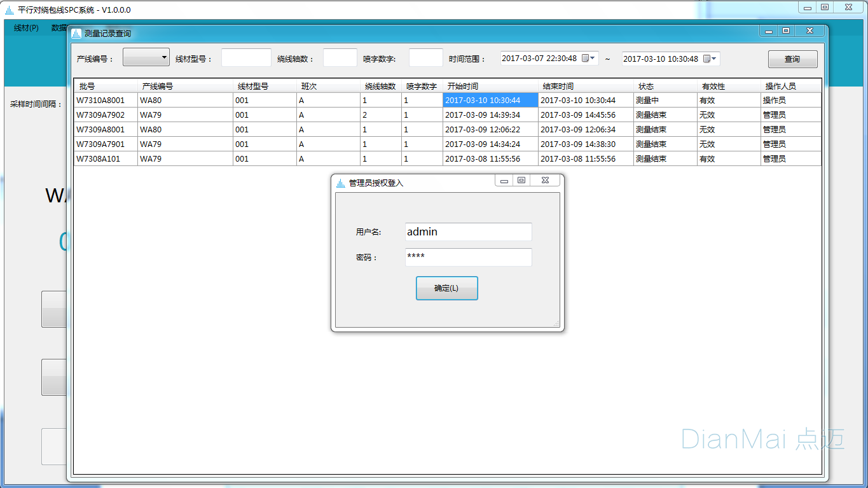Expand the 产线编号 dropdown
The height and width of the screenshot is (488, 868).
146,57
